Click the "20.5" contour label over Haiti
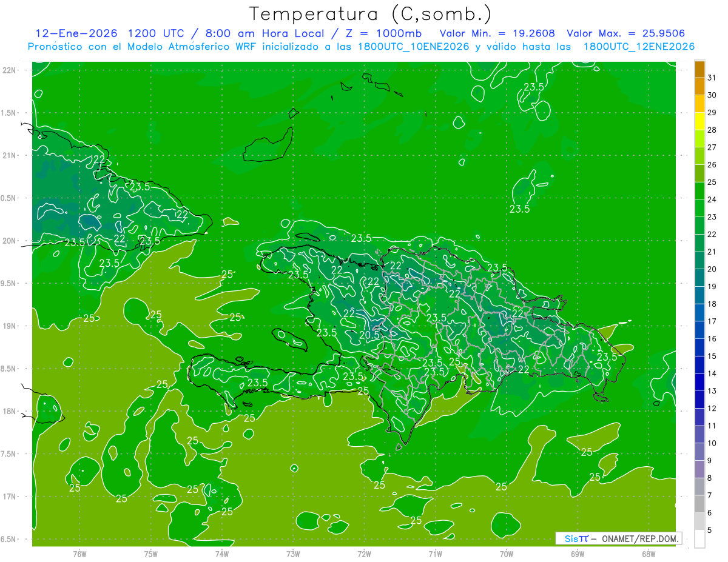 pos(369,335)
